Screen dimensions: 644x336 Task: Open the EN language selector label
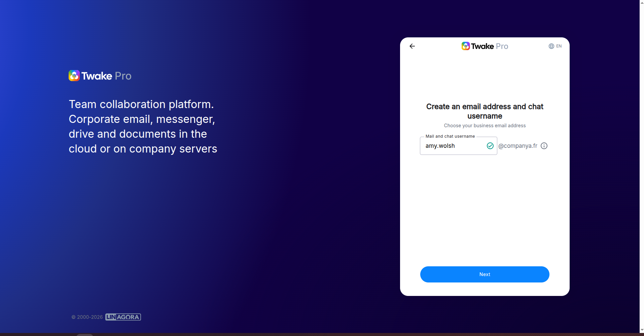pyautogui.click(x=559, y=46)
